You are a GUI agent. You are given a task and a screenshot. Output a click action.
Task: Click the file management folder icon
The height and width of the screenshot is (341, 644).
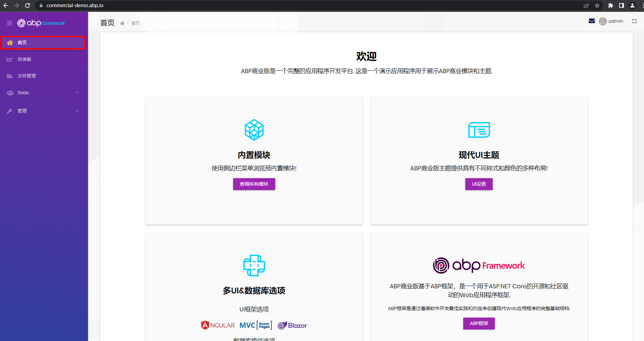click(10, 76)
